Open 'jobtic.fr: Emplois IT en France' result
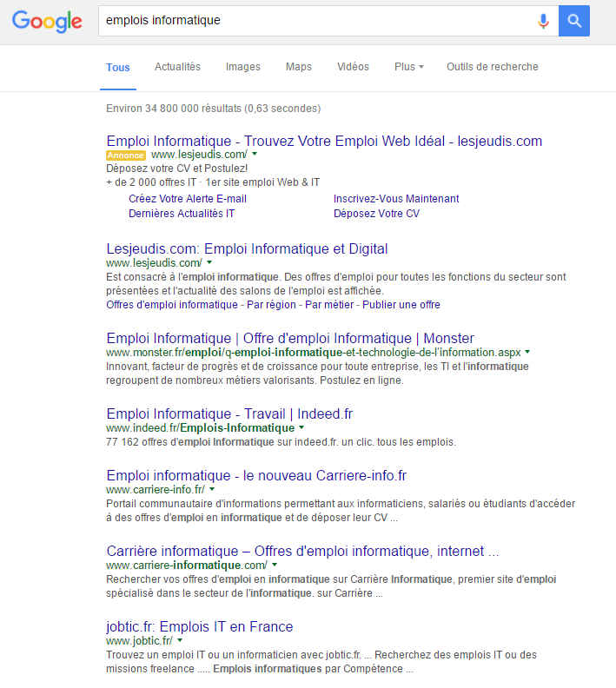 200,626
